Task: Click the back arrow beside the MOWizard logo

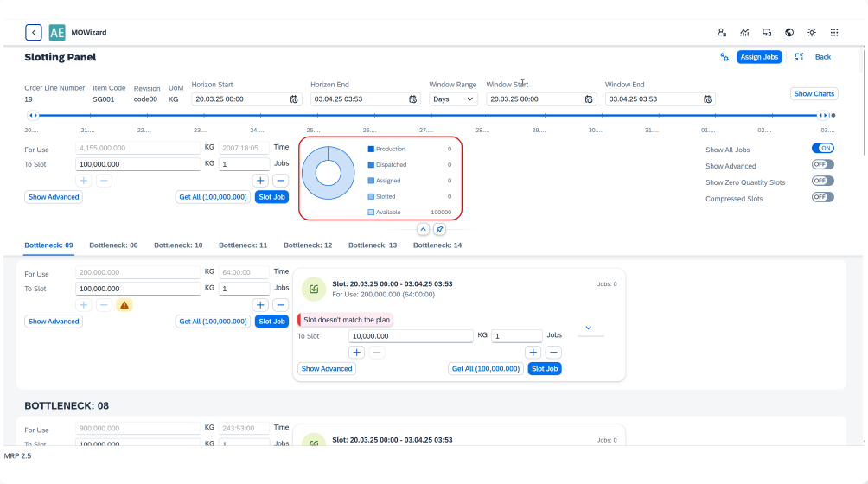Action: point(34,33)
